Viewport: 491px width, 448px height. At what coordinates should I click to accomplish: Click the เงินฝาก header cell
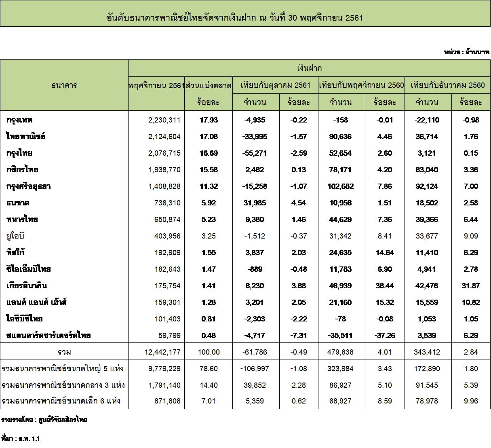tap(309, 68)
